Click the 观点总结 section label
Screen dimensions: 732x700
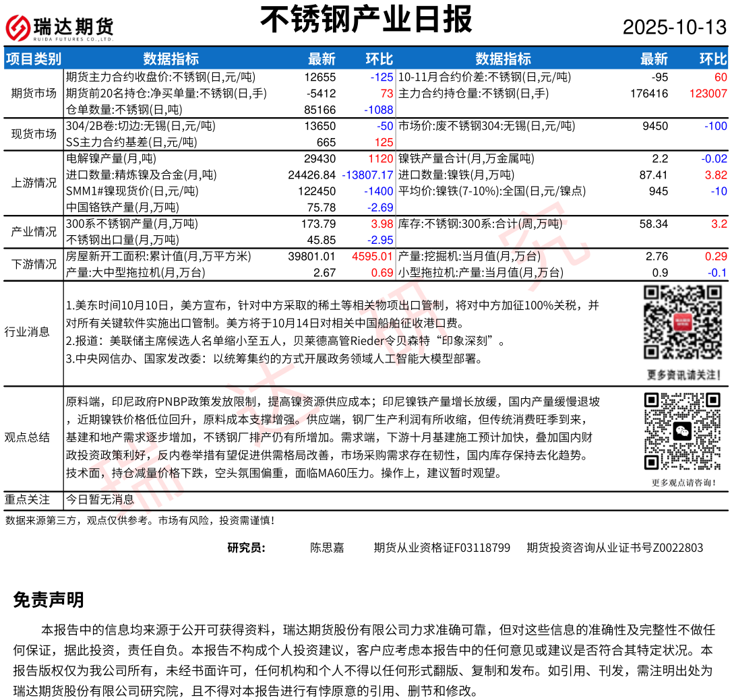tap(27, 437)
